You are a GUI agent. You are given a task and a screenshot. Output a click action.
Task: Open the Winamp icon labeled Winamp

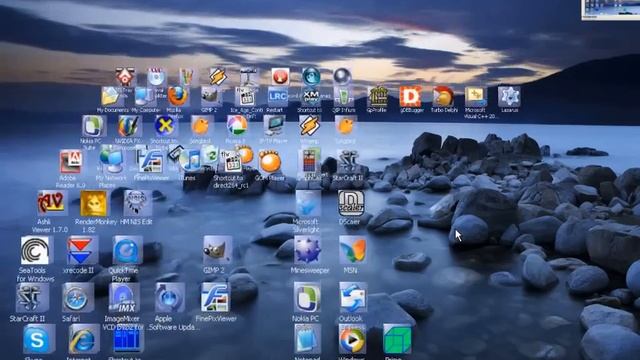(310, 126)
